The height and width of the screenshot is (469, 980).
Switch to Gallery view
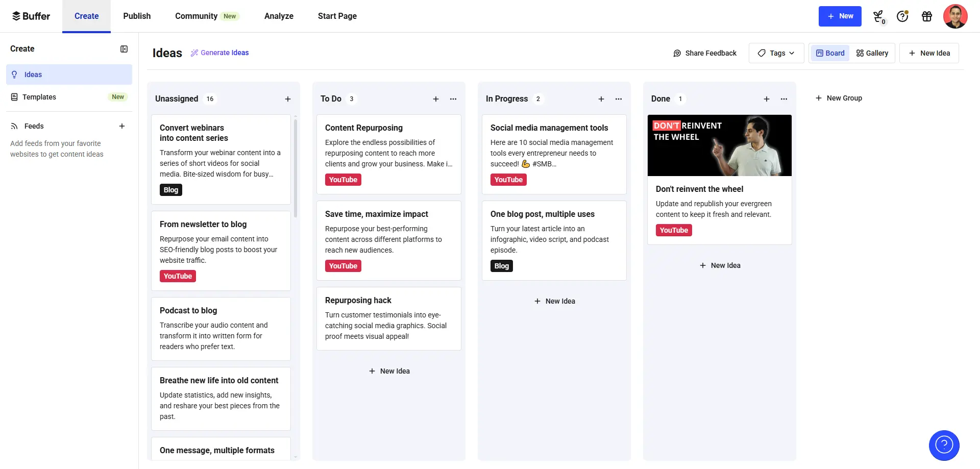tap(872, 53)
